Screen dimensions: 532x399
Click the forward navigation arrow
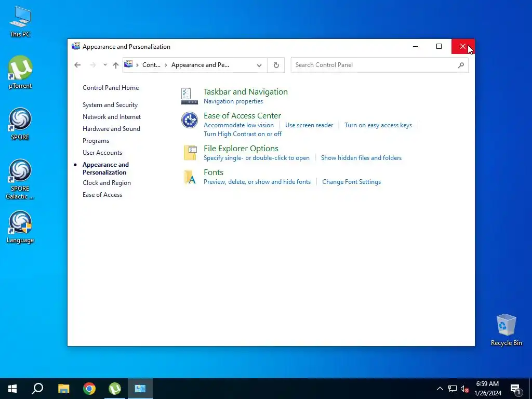pyautogui.click(x=92, y=65)
